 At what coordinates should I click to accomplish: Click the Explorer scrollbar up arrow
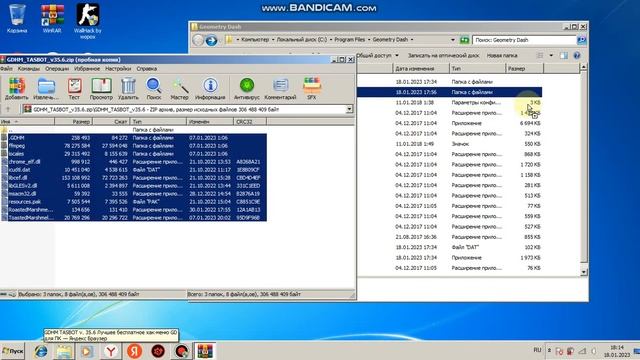point(584,67)
